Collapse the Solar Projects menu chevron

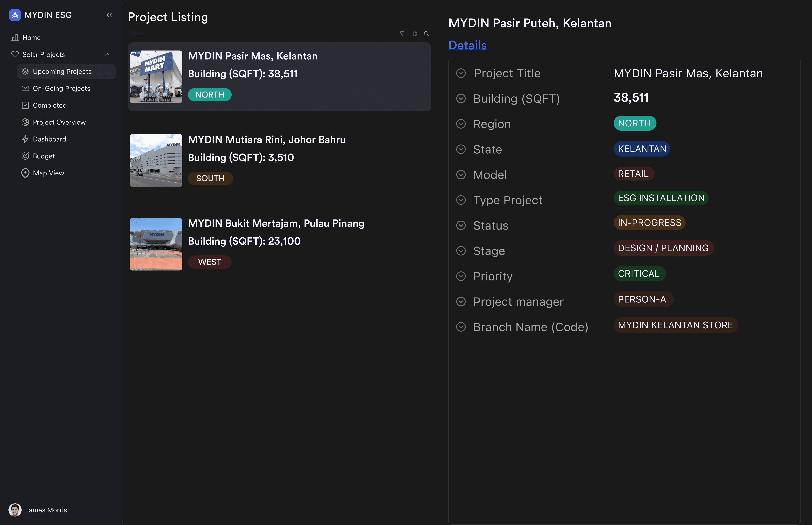pos(107,55)
